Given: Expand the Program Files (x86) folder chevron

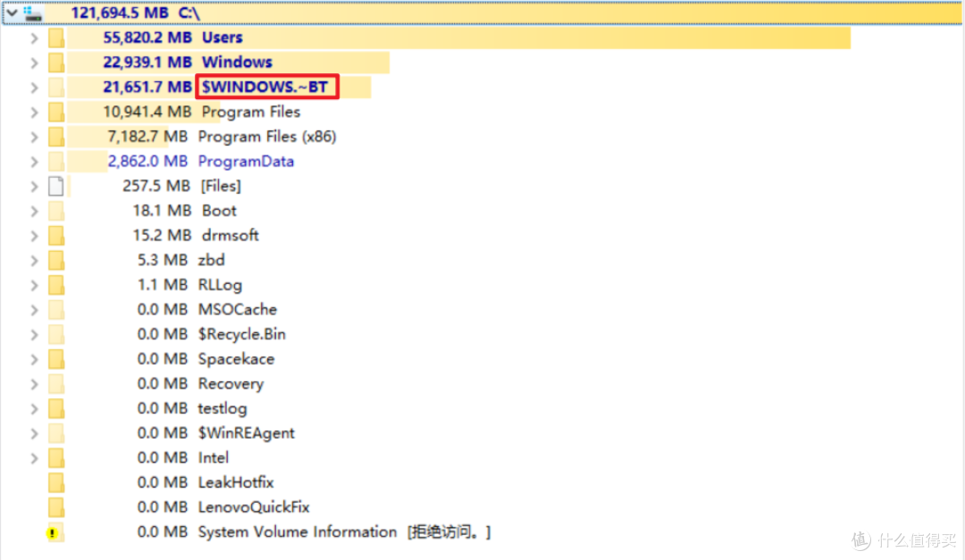Looking at the screenshot, I should [x=35, y=137].
